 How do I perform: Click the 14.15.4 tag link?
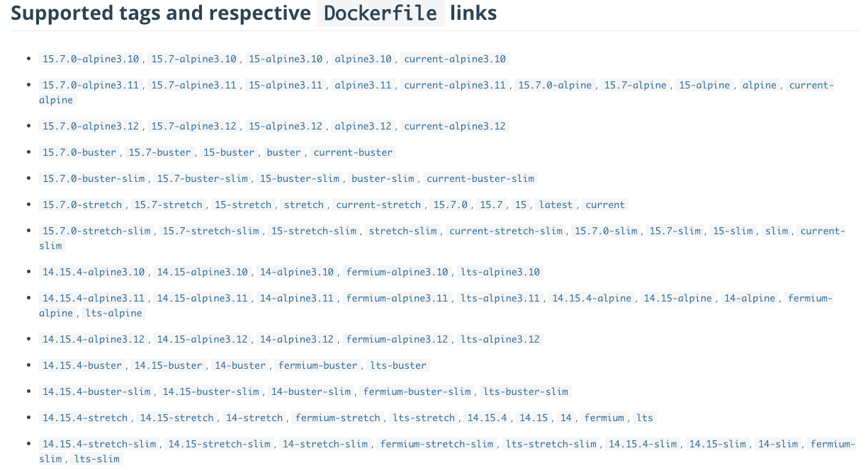tap(487, 418)
